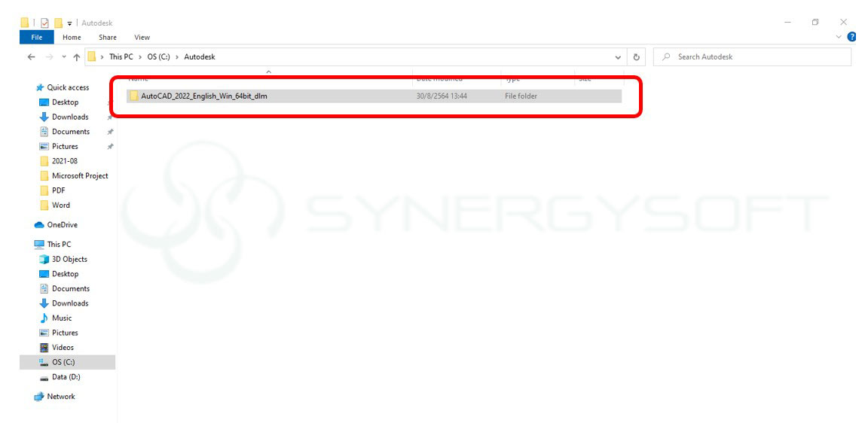
Task: Click the OS (C:) Windows drive icon
Action: pos(44,362)
